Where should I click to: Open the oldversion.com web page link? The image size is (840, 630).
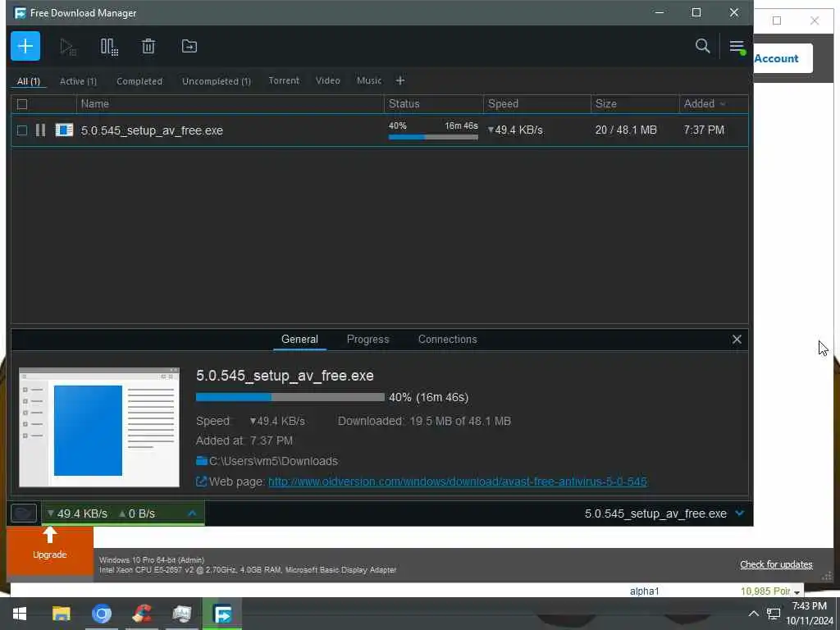(458, 482)
